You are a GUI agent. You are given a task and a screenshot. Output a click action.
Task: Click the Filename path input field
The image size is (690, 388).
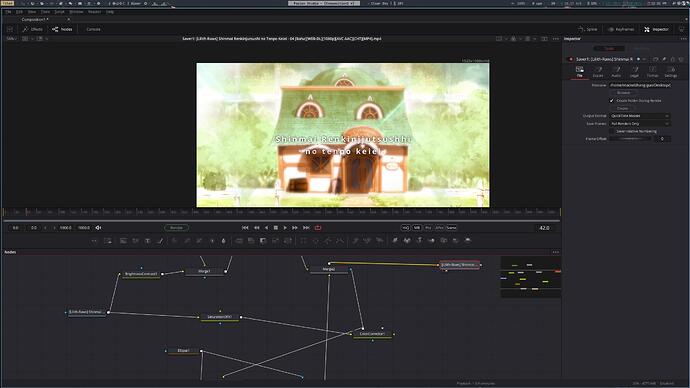coord(640,85)
